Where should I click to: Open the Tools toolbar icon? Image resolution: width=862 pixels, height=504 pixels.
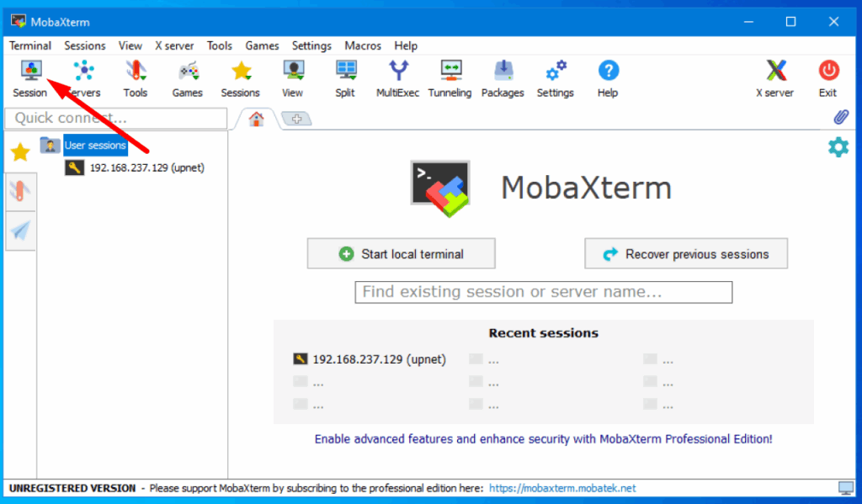pos(136,78)
